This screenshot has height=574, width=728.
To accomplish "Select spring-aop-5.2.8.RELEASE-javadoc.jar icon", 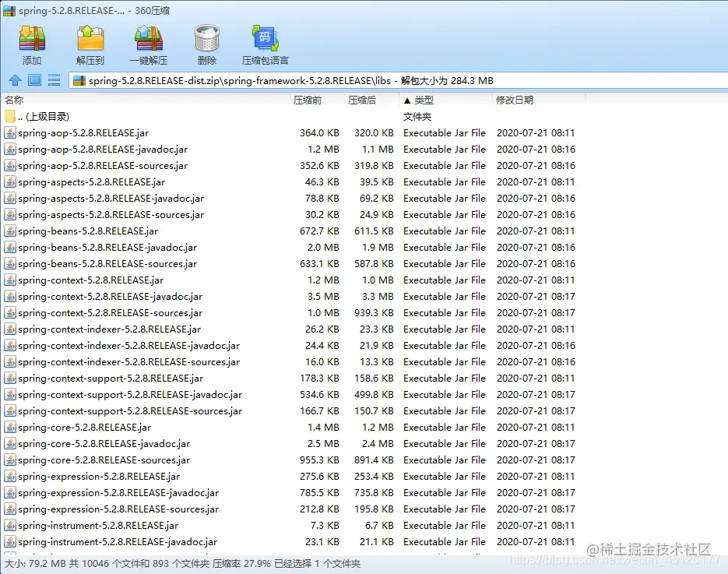I will (x=10, y=149).
